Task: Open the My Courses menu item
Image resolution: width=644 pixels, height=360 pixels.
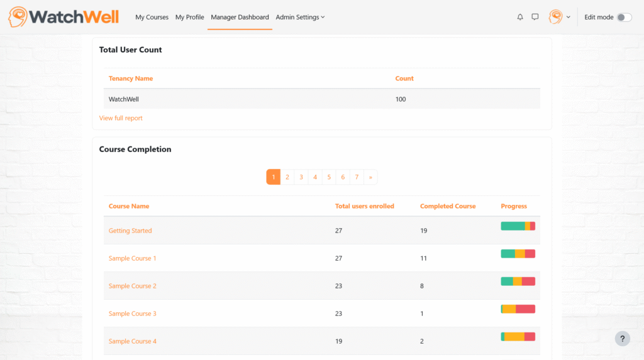Action: click(x=152, y=17)
